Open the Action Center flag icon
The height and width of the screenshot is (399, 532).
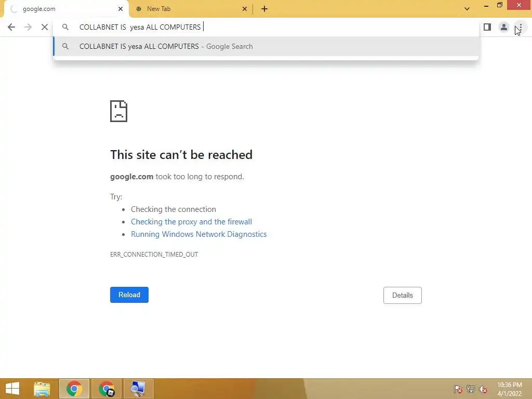(x=458, y=389)
